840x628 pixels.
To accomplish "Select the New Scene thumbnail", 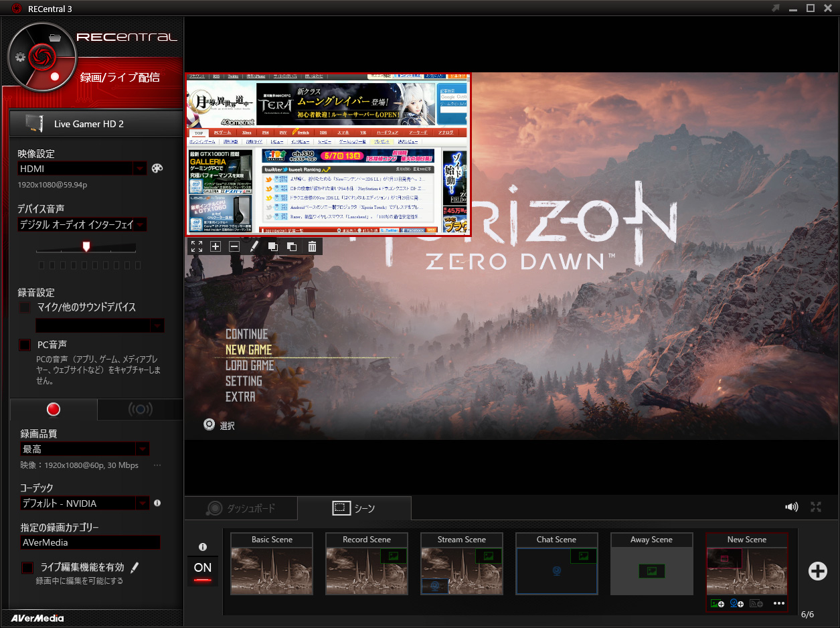I will (x=747, y=564).
